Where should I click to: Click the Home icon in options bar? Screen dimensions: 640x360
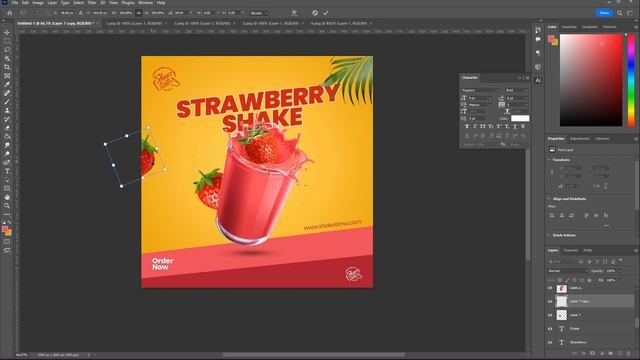pyautogui.click(x=9, y=13)
